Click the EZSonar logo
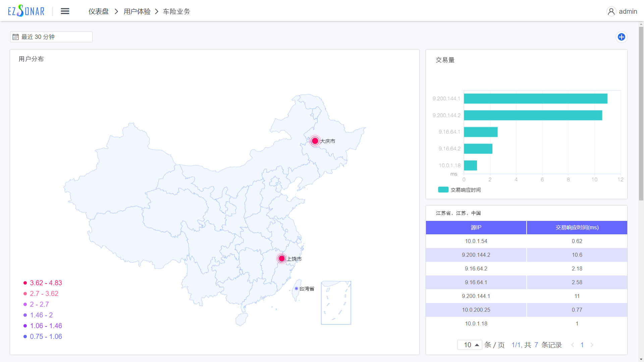Screen dimensions: 644x362 click(x=26, y=11)
